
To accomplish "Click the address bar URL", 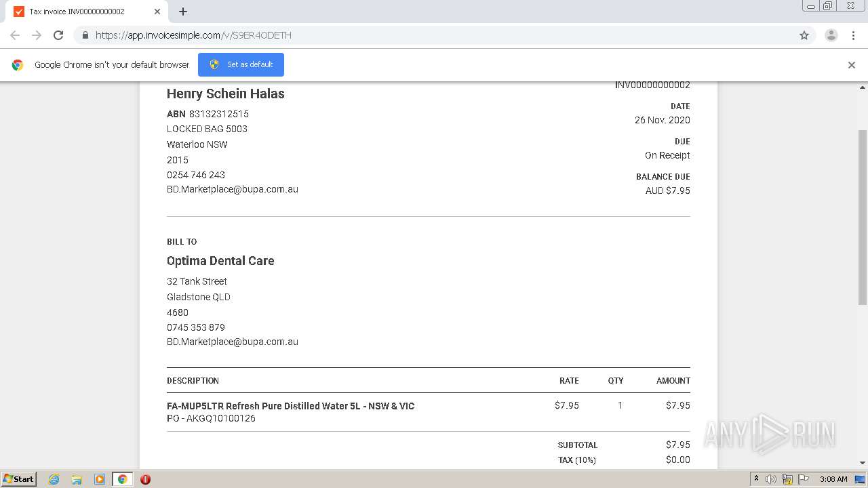I will pos(193,35).
